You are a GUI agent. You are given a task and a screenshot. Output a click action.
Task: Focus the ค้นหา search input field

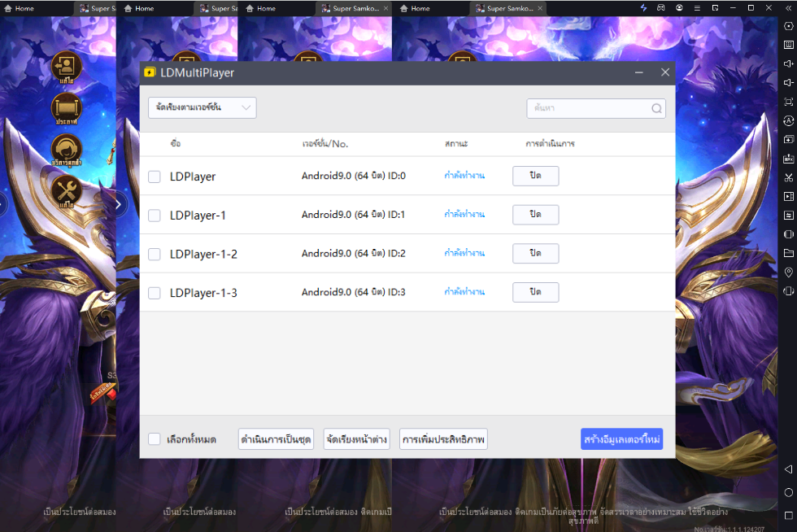coord(596,108)
